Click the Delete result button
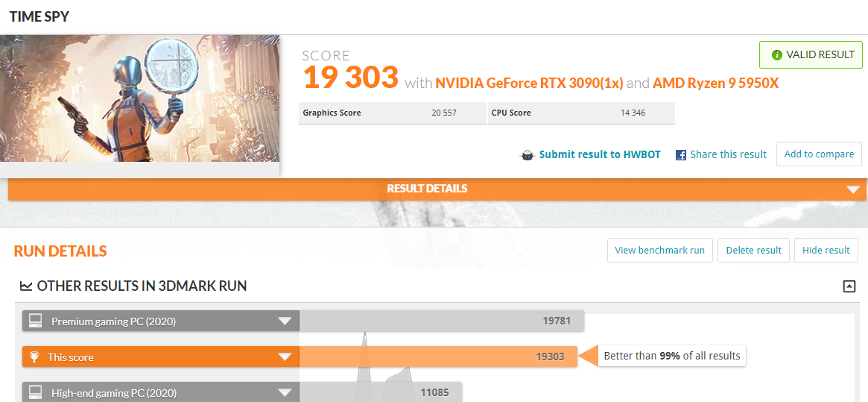 [x=753, y=250]
